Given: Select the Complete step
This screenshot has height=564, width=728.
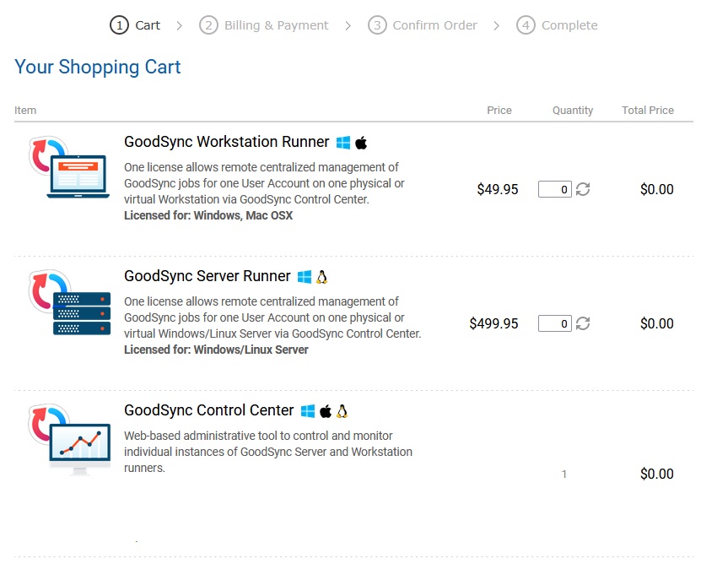Looking at the screenshot, I should 558,25.
